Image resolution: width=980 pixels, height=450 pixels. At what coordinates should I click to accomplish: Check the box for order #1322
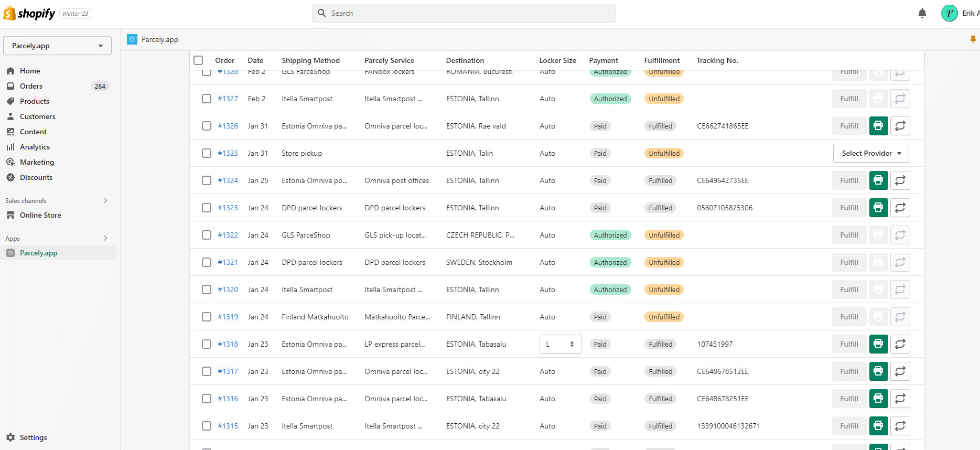[207, 235]
